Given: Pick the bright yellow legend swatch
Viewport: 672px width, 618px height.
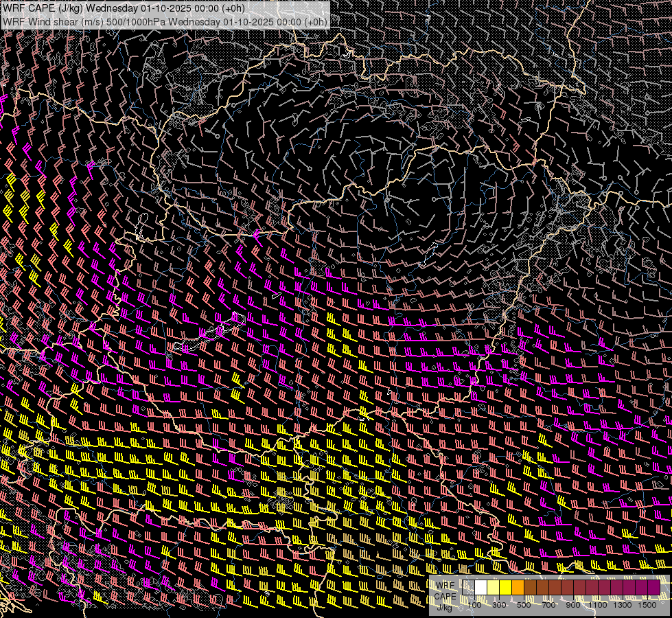Looking at the screenshot, I should 506,588.
